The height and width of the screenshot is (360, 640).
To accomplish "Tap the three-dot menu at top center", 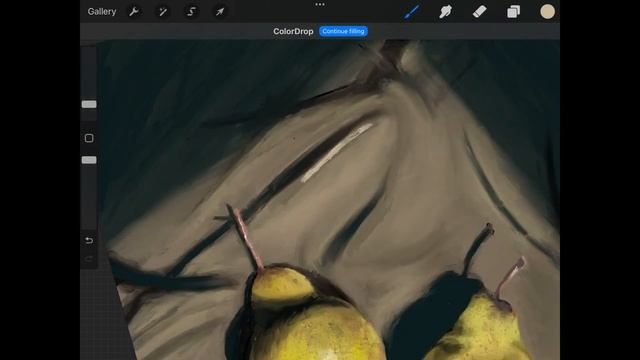I will (320, 4).
